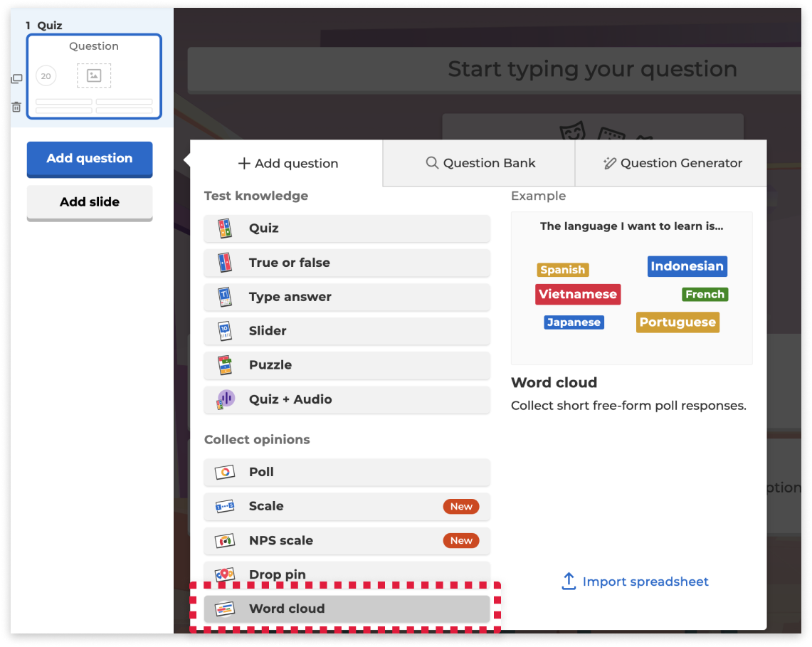Select the Poll question type
This screenshot has width=812, height=647.
coord(347,472)
